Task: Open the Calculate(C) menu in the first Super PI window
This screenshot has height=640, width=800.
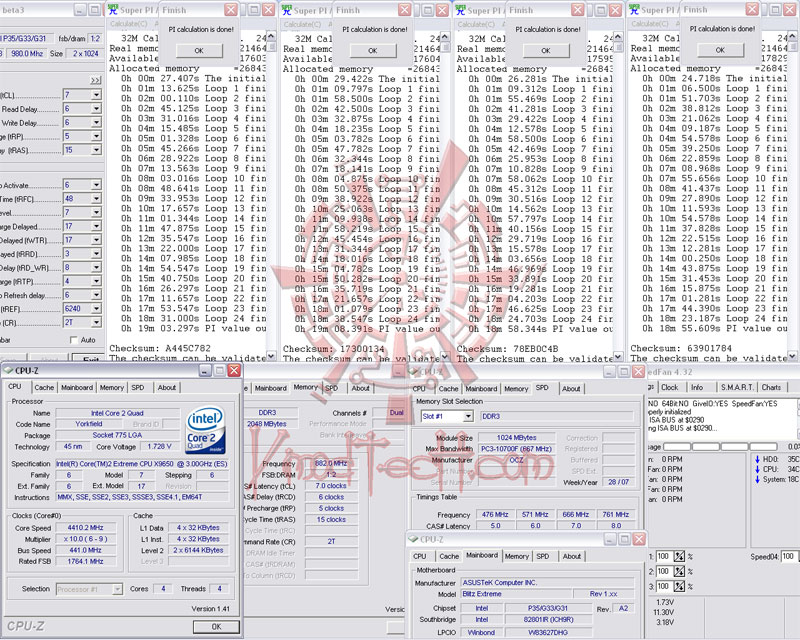Action: (x=129, y=23)
